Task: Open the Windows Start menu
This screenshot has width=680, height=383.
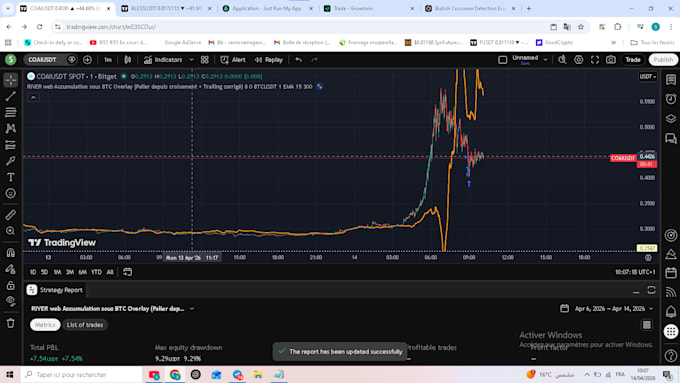Action: pos(10,374)
